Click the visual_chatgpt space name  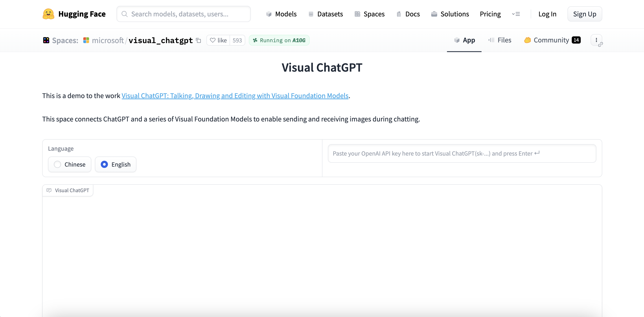coord(161,40)
